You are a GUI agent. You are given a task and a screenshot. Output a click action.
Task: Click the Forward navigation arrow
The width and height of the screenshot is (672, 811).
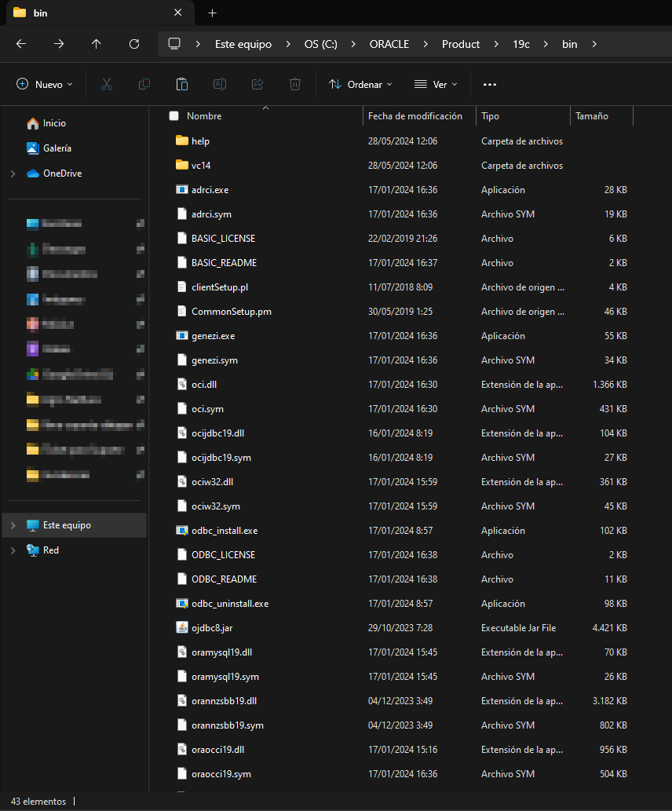[x=59, y=44]
